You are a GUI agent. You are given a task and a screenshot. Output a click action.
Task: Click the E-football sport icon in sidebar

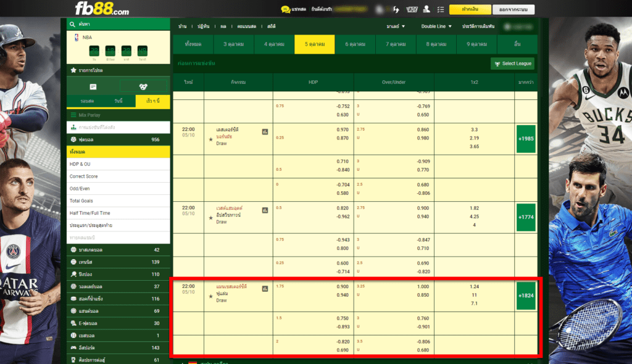[x=73, y=323]
